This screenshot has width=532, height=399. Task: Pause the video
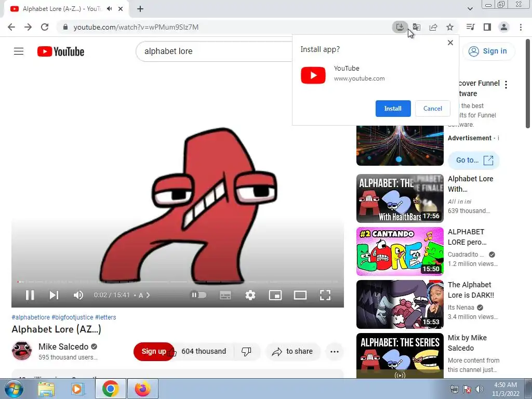(30, 295)
